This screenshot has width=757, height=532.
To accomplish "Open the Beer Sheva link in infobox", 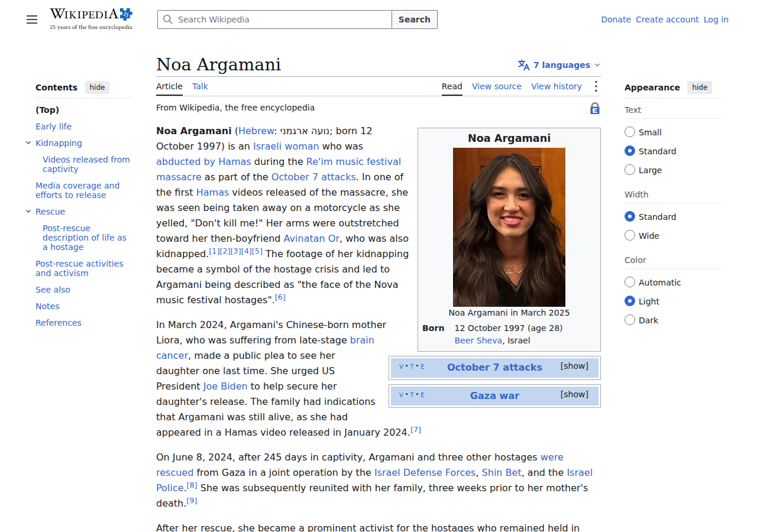I will click(478, 340).
